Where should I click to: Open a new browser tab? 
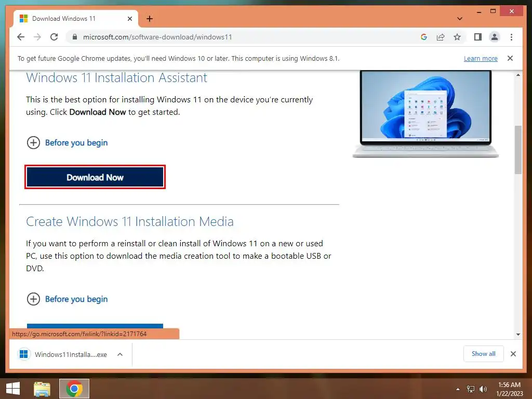pos(150,19)
